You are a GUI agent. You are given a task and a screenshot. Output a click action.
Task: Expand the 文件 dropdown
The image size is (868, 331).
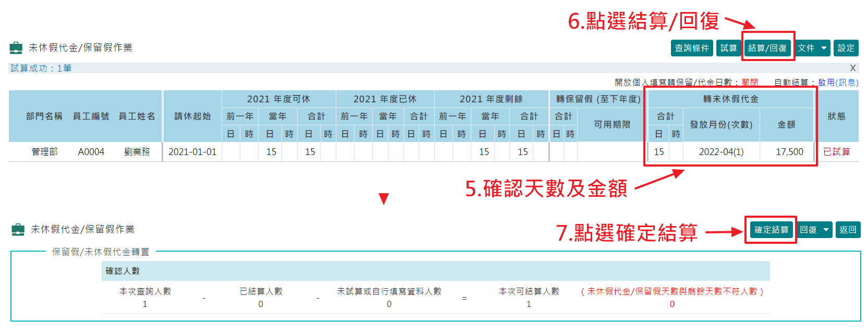(x=812, y=48)
